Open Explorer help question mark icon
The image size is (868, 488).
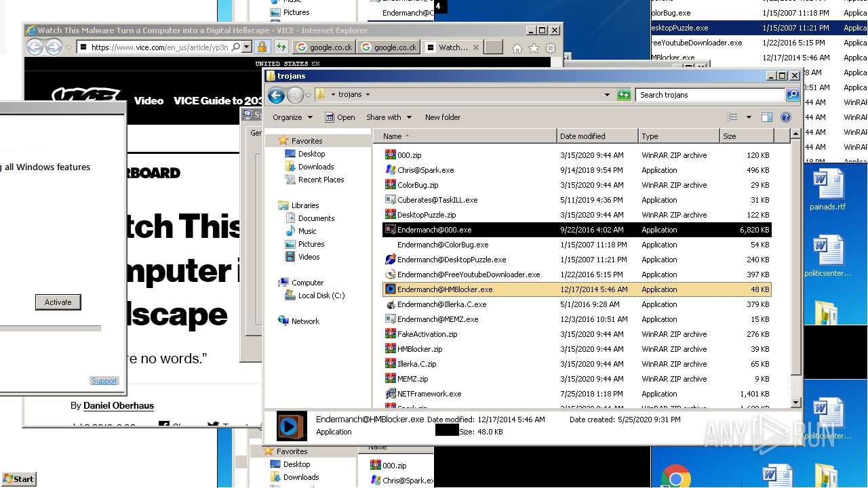(x=786, y=117)
